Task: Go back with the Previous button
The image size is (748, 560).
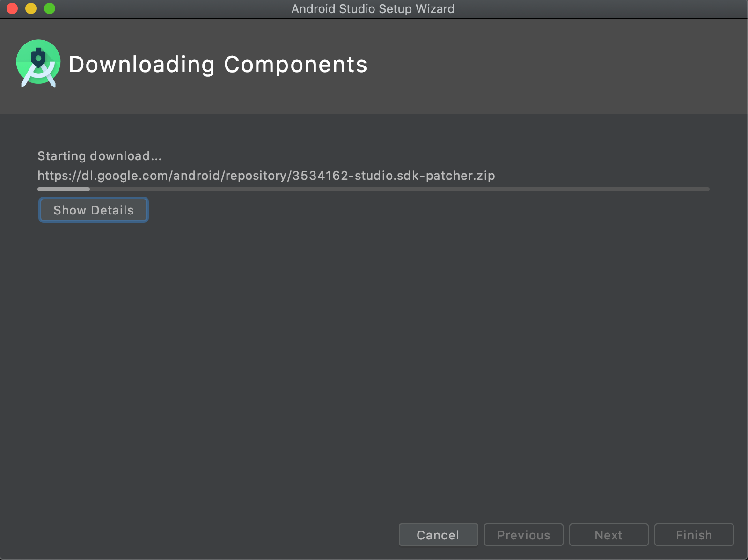Action: [x=523, y=535]
